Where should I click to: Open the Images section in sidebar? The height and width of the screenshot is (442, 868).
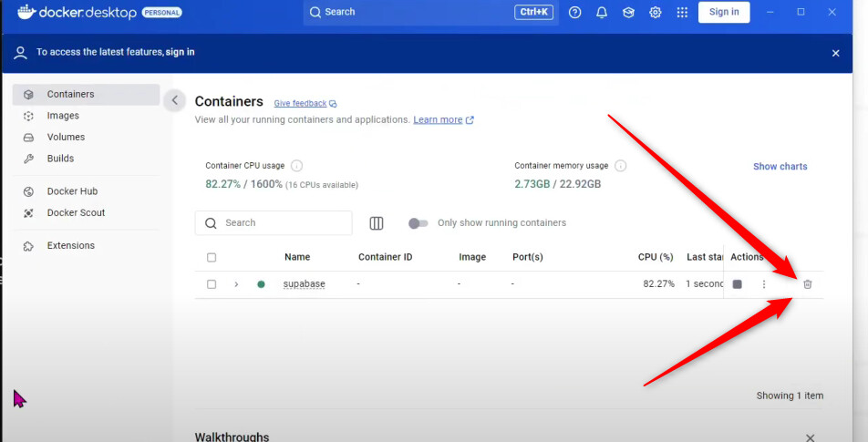point(63,116)
